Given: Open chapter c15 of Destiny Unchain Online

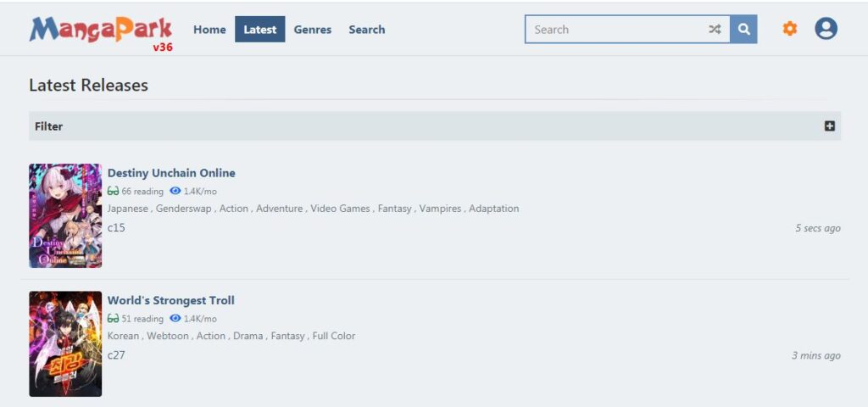Looking at the screenshot, I should (116, 228).
